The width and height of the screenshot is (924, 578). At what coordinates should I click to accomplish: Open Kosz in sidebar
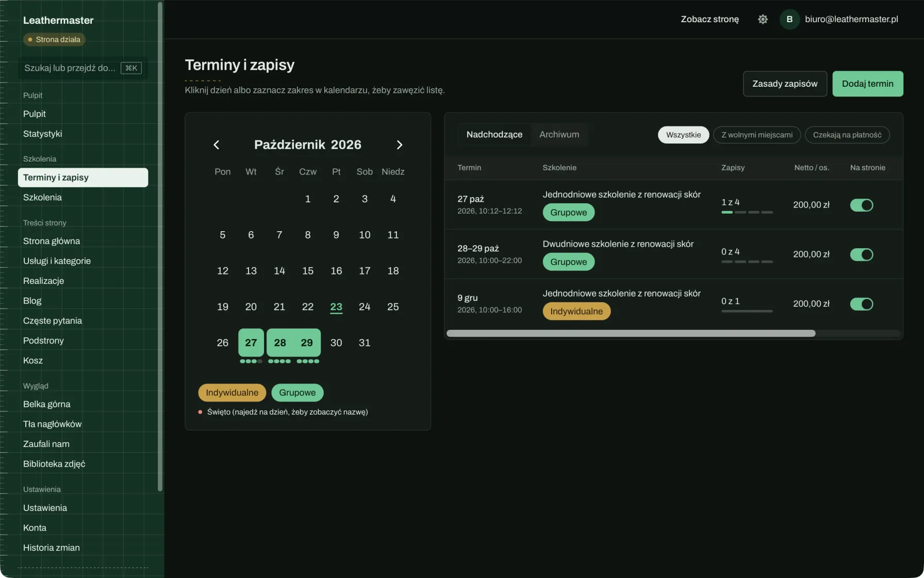(82, 361)
